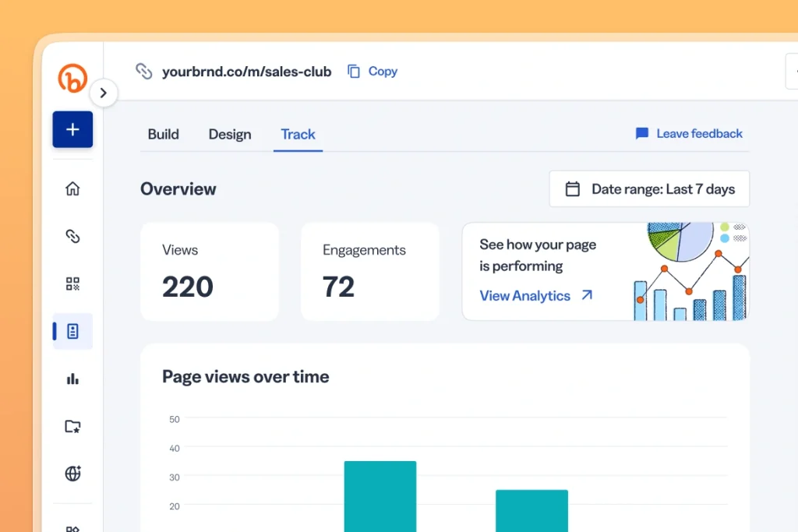Click the analytics chart illustration thumbnail

(x=691, y=272)
